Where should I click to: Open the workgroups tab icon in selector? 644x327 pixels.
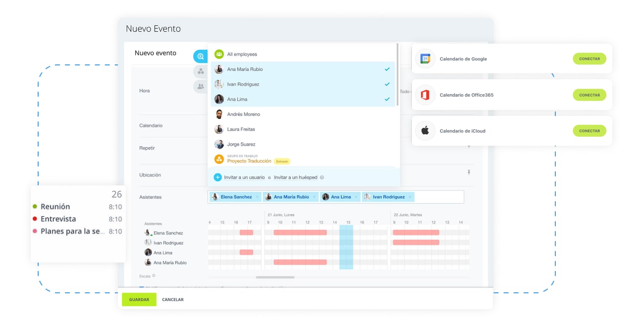tap(200, 71)
